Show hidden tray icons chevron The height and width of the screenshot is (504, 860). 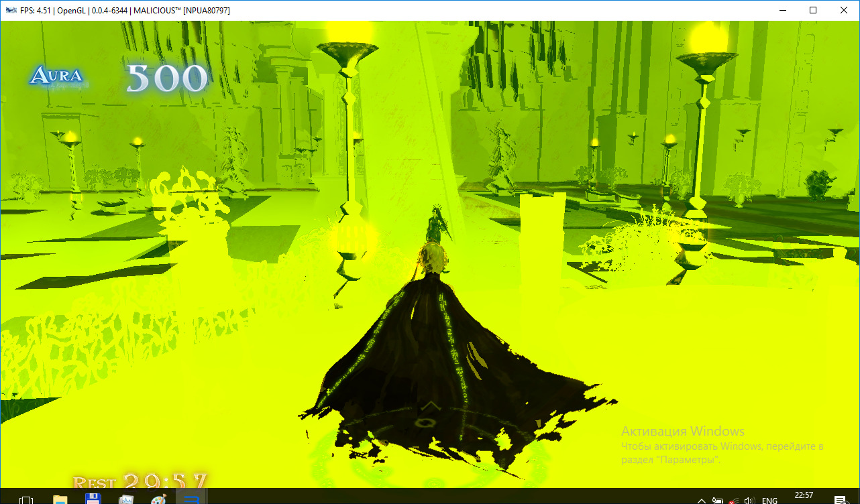701,500
